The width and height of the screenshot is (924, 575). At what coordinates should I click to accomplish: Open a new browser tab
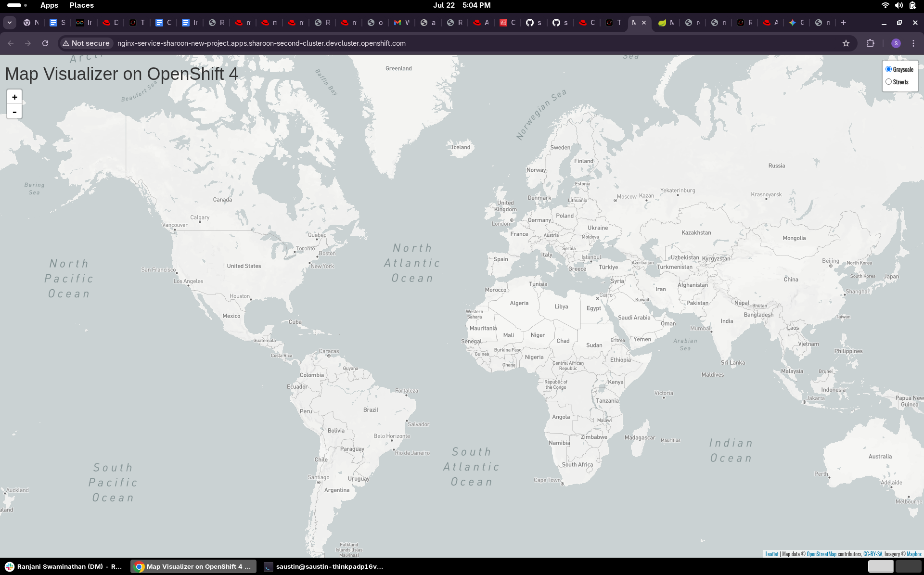[844, 23]
